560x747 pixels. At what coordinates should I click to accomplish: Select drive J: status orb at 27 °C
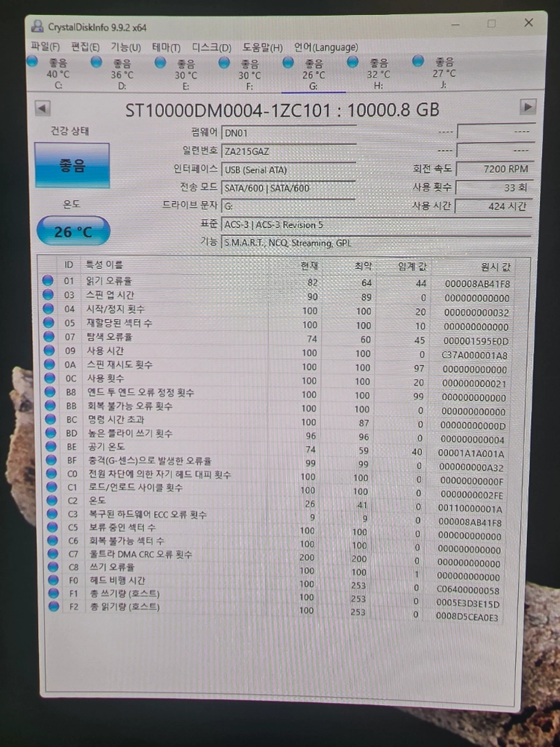point(418,61)
